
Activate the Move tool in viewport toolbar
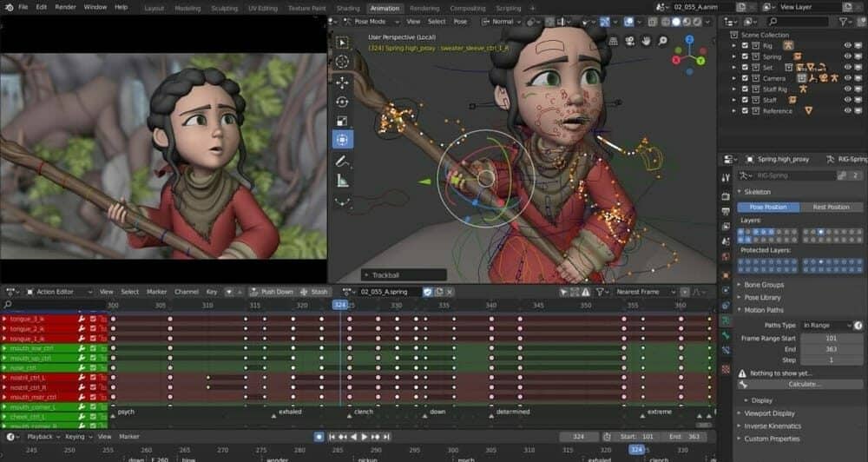[x=342, y=82]
